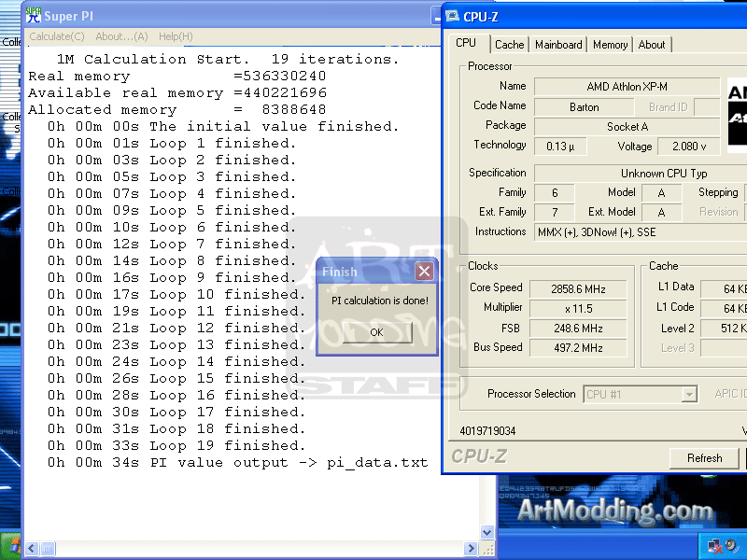Click the 'Real memory =536330240' line

176,77
